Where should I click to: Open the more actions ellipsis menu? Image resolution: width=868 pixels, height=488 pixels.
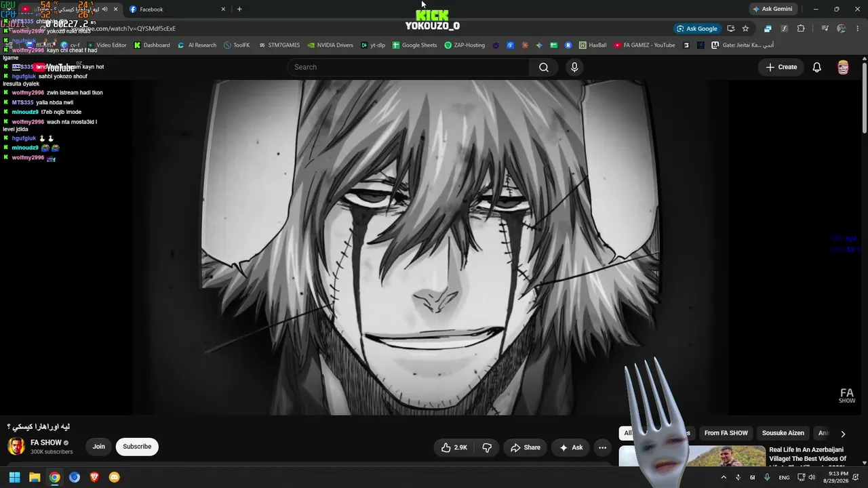tap(602, 447)
